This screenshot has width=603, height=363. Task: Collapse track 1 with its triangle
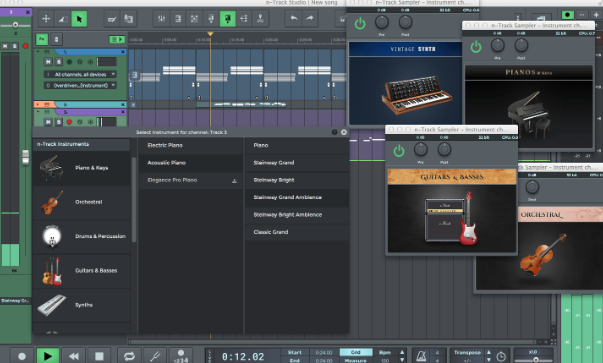pyautogui.click(x=38, y=52)
